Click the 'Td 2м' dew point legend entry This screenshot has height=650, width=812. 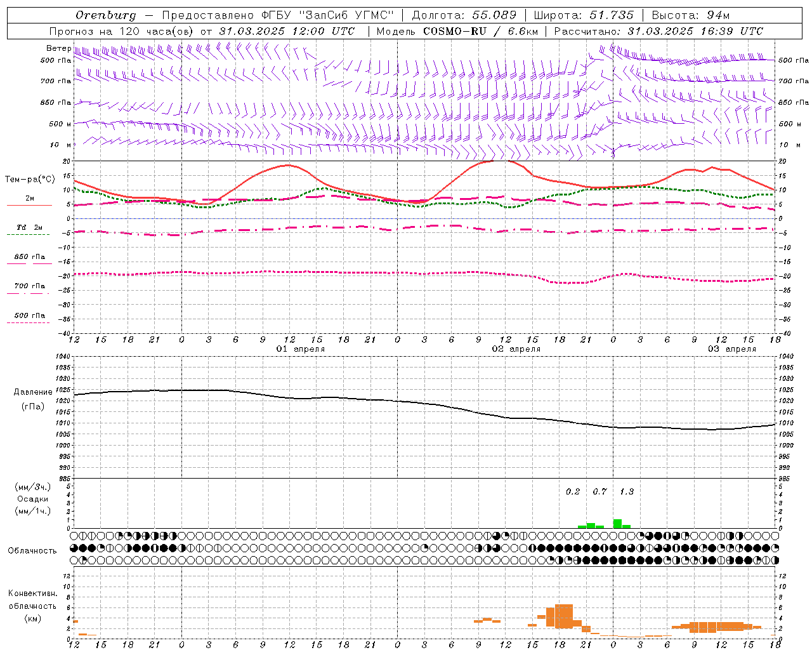click(x=29, y=227)
